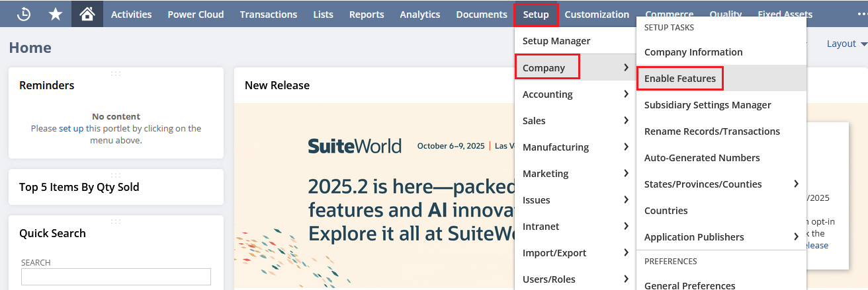Open the Customization menu

(x=597, y=14)
